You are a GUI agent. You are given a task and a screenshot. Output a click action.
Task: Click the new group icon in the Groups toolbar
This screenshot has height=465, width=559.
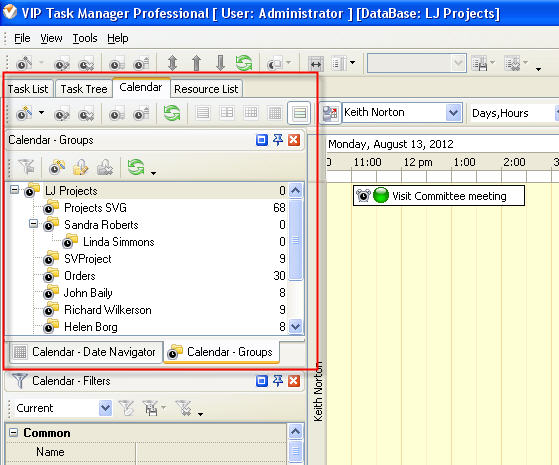(x=57, y=167)
